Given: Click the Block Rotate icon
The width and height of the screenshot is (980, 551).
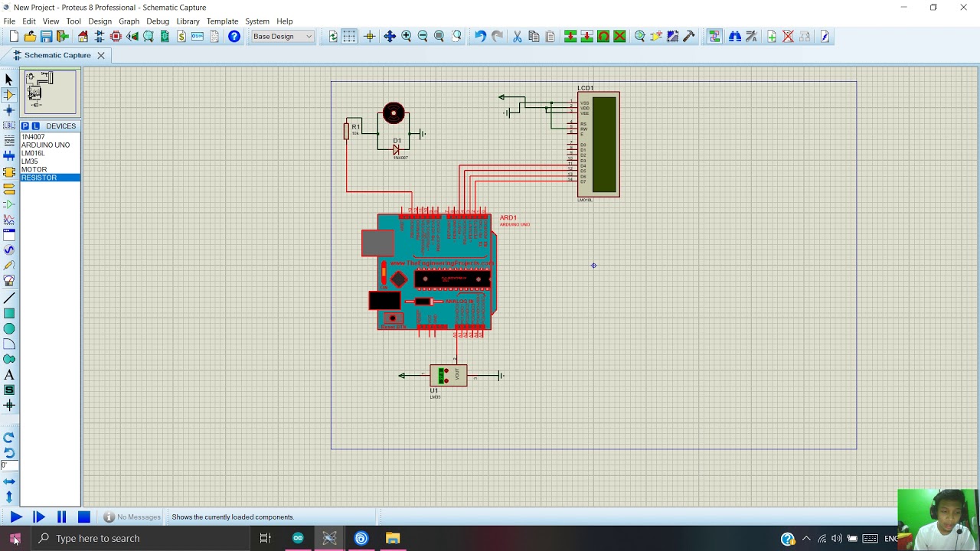Looking at the screenshot, I should (x=603, y=37).
